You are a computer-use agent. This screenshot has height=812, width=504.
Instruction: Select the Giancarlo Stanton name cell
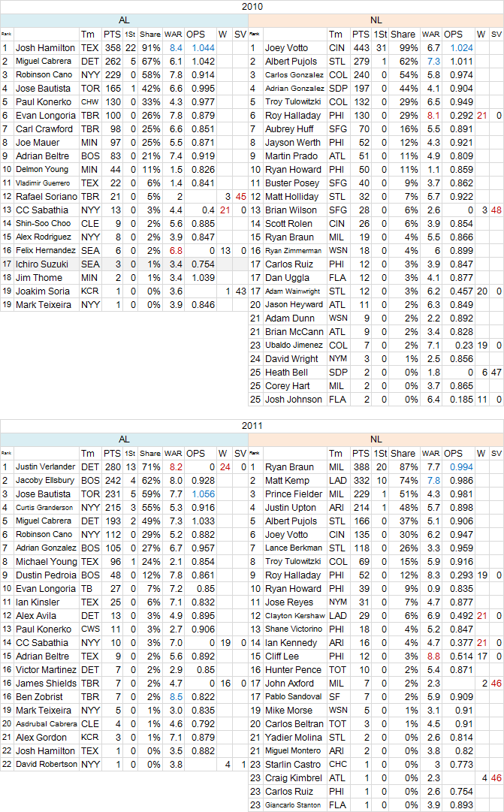[x=294, y=804]
